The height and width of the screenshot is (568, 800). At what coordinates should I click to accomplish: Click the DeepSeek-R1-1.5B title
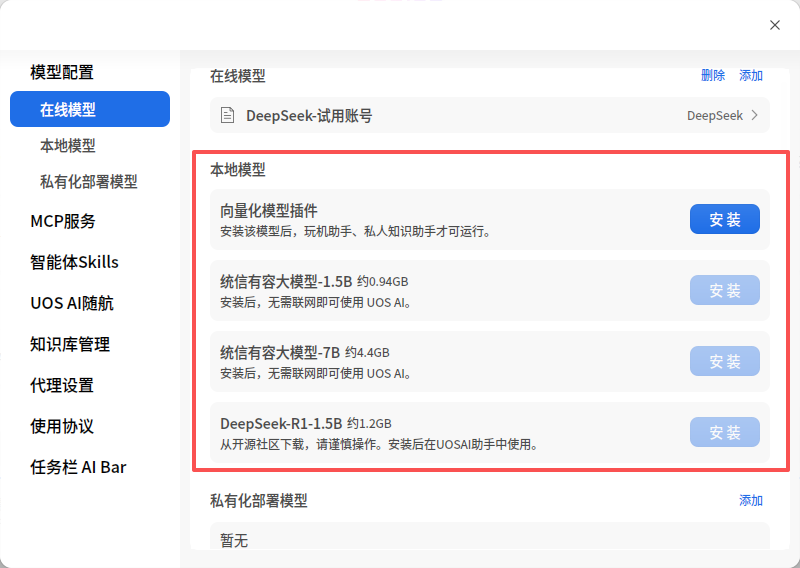(281, 423)
